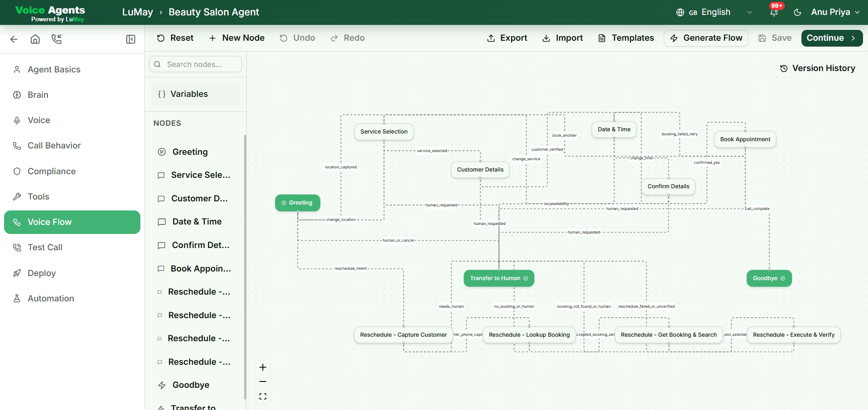The image size is (868, 410).
Task: Open Compliance section
Action: pos(72,171)
